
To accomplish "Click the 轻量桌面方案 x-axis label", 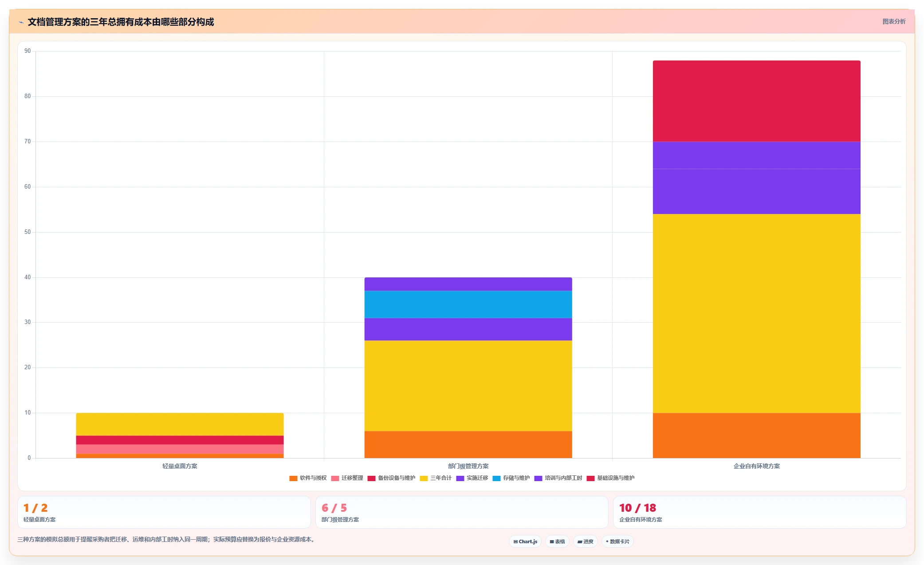I will (180, 466).
